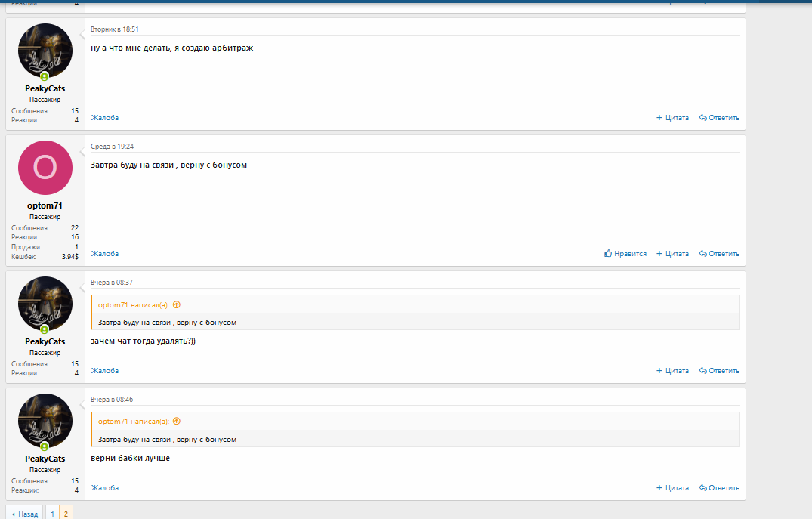Click Ответить on the Вчера 08:37 post

pyautogui.click(x=719, y=371)
